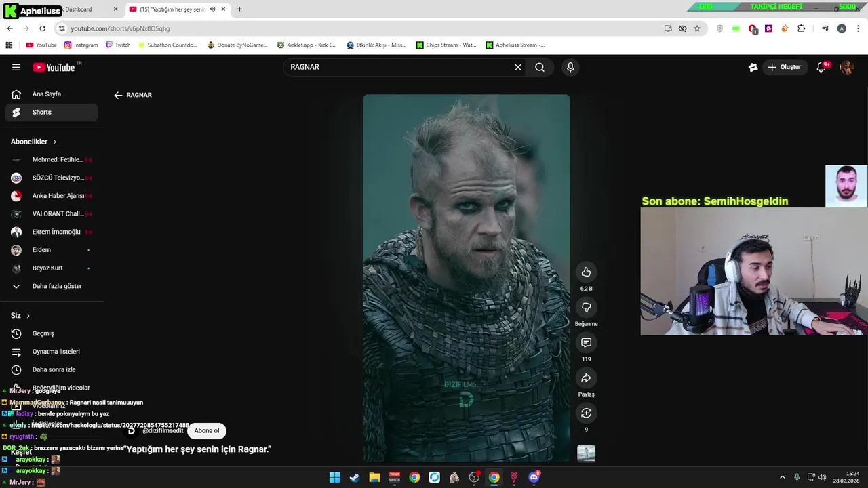Toggle the crossed-eye icon in address bar
Viewport: 868px width, 488px height.
[x=682, y=28]
